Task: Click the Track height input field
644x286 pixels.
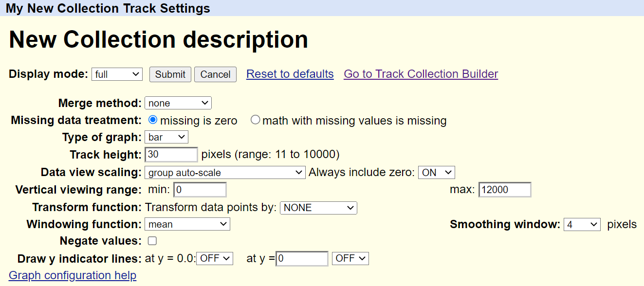Action: [x=171, y=155]
